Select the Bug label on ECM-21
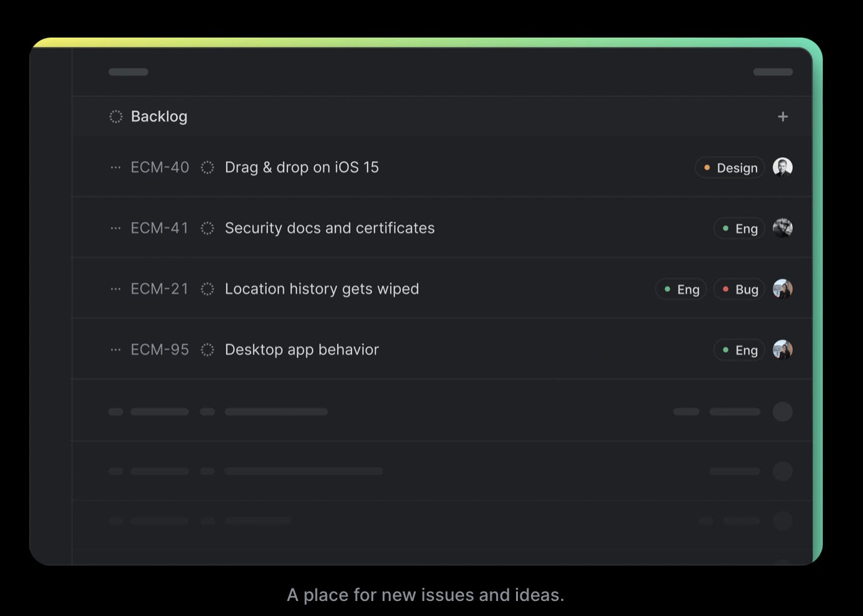 [x=739, y=289]
